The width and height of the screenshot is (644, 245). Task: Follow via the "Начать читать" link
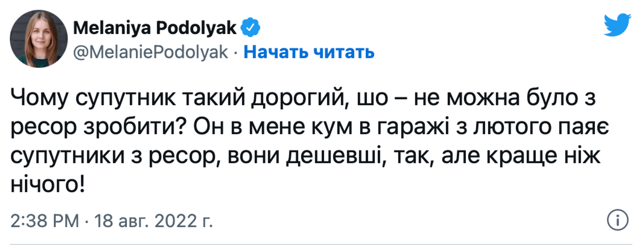pos(309,52)
